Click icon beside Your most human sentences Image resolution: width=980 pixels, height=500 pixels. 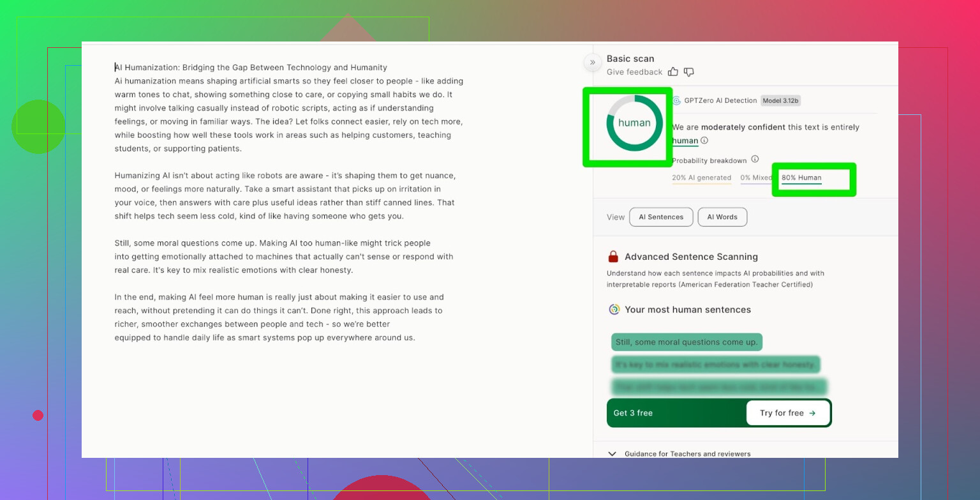pos(614,310)
